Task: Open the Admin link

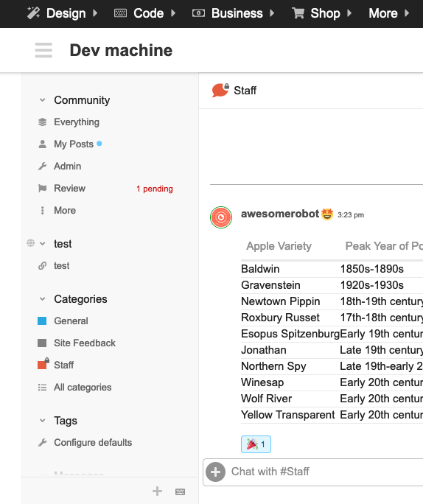Action: pyautogui.click(x=68, y=167)
